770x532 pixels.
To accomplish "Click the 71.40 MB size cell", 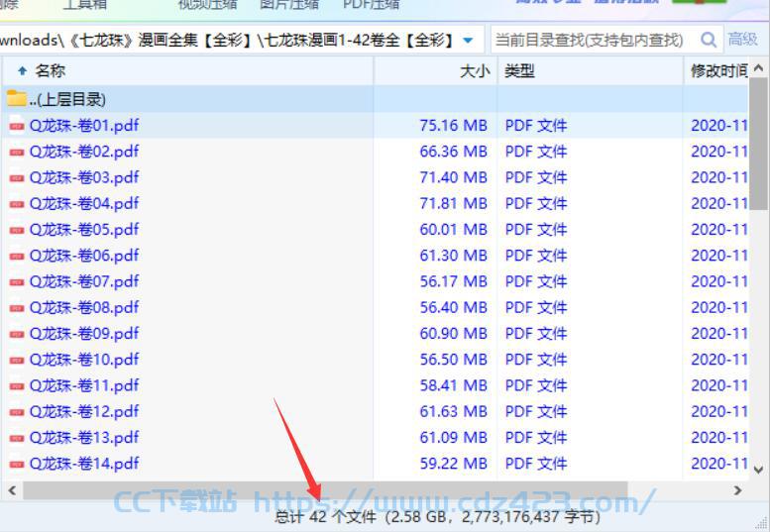I will (453, 177).
